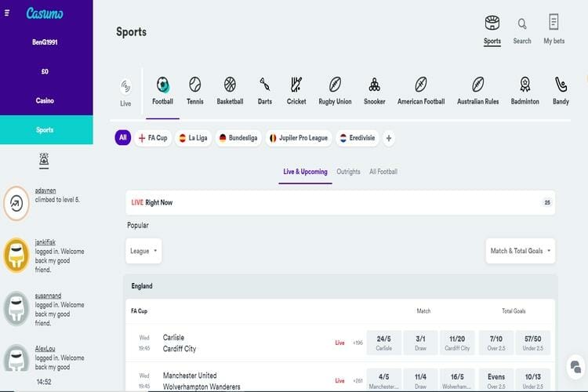The width and height of the screenshot is (588, 392).
Task: Click susannand's grey avatar icon
Action: pyautogui.click(x=16, y=309)
